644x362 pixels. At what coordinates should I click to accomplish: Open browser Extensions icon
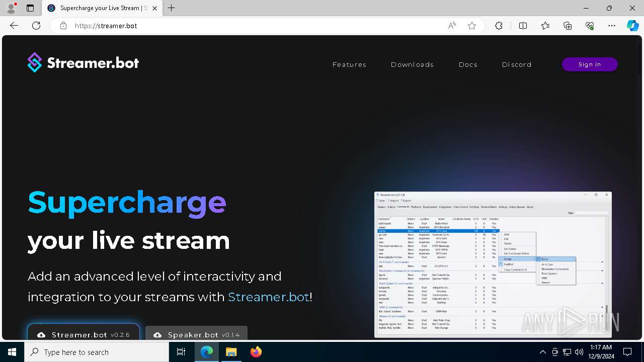pyautogui.click(x=499, y=26)
